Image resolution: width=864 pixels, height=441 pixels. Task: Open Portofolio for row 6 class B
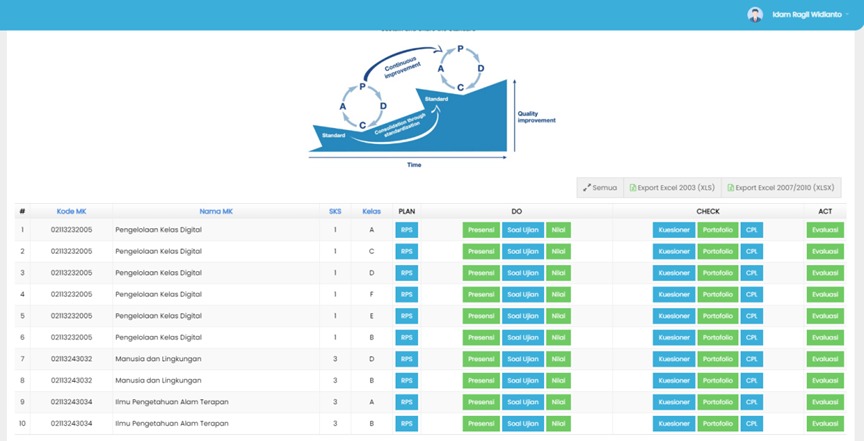(717, 337)
